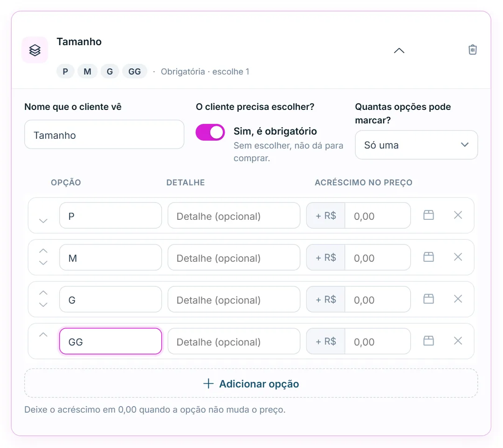Click the G size chip
The width and height of the screenshot is (503, 448).
110,71
